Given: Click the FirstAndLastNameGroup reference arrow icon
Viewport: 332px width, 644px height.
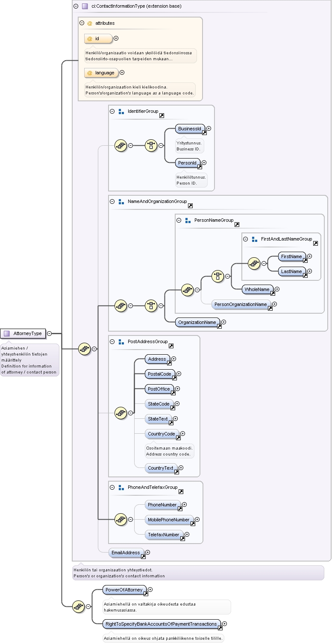Looking at the screenshot, I should pyautogui.click(x=315, y=243).
